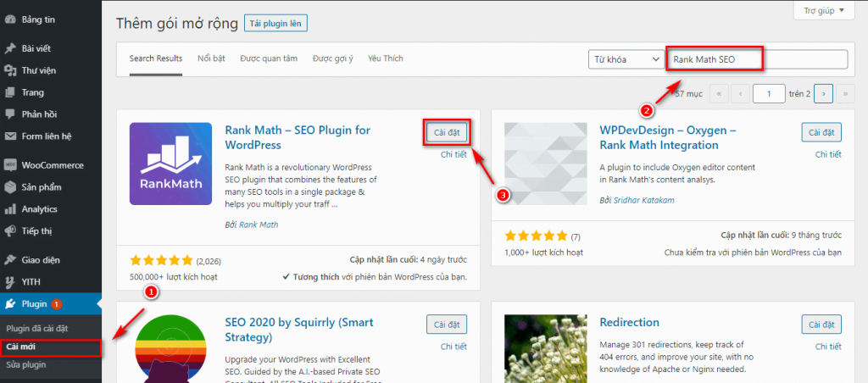This screenshot has width=868, height=383.
Task: Switch to the Được quan tâm tab
Action: (x=269, y=58)
